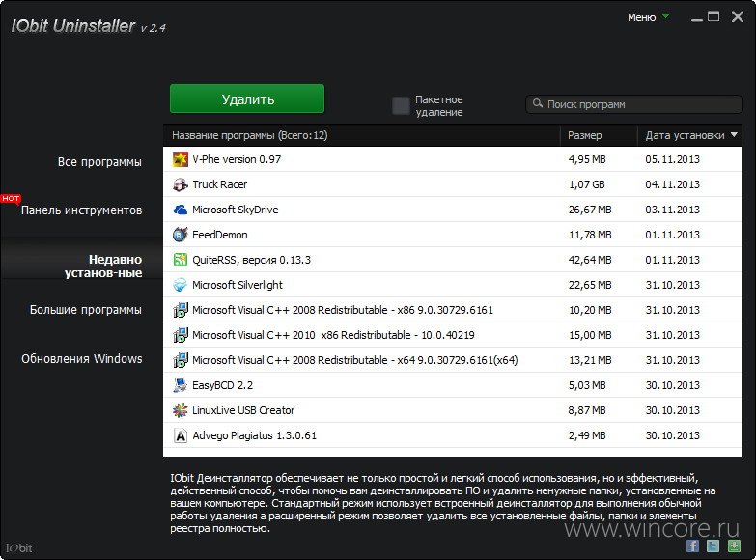Click the V-Phe version 0.97 star icon
Screen dimensions: 756x560
(x=180, y=159)
